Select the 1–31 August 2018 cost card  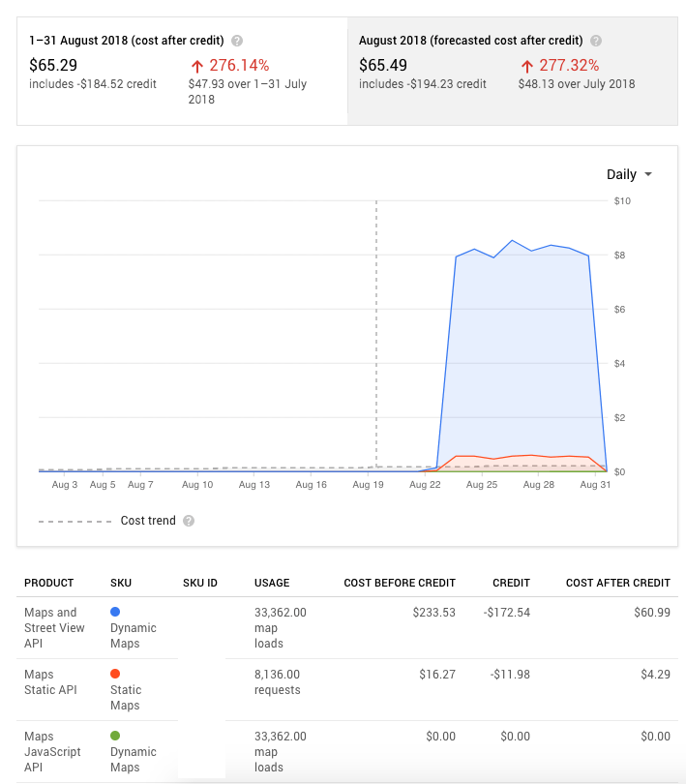(x=182, y=70)
